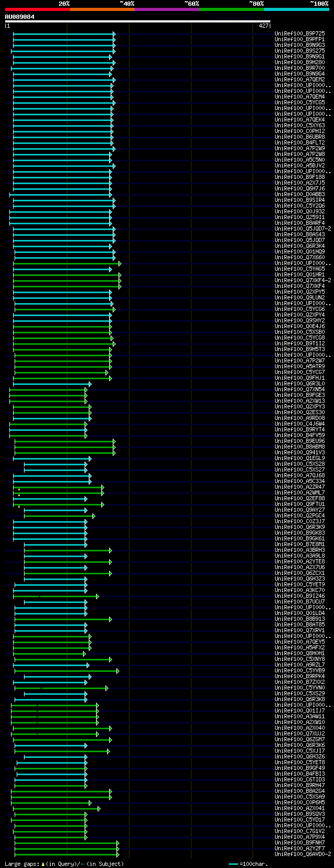Screen dimensions: 334x868
Task: Select hit label UniRef100_C4J6W4
Action: click(x=300, y=424)
